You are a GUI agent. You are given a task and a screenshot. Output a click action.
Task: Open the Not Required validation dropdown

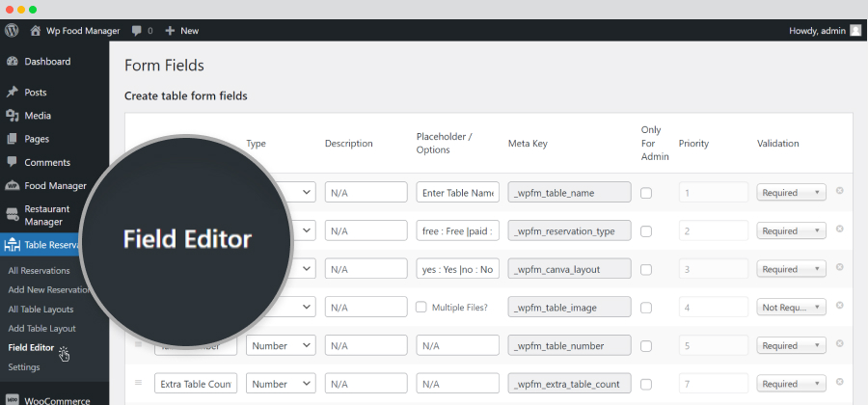(791, 307)
